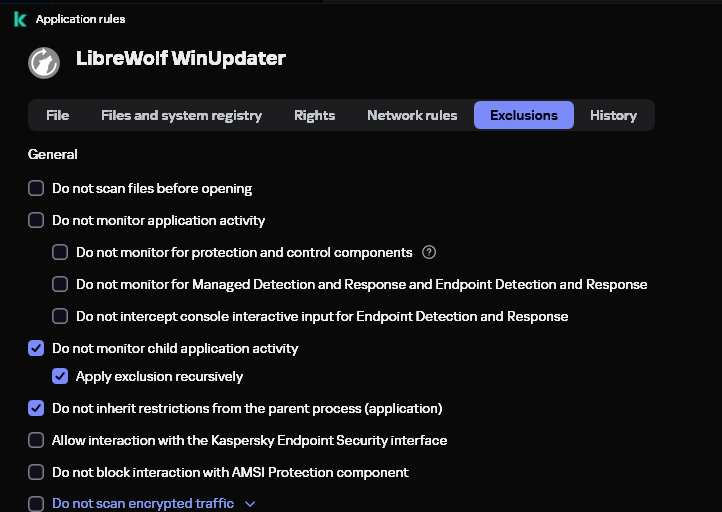Screen dimensions: 722x512
Task: Click the Application rules window title
Action: click(x=81, y=19)
